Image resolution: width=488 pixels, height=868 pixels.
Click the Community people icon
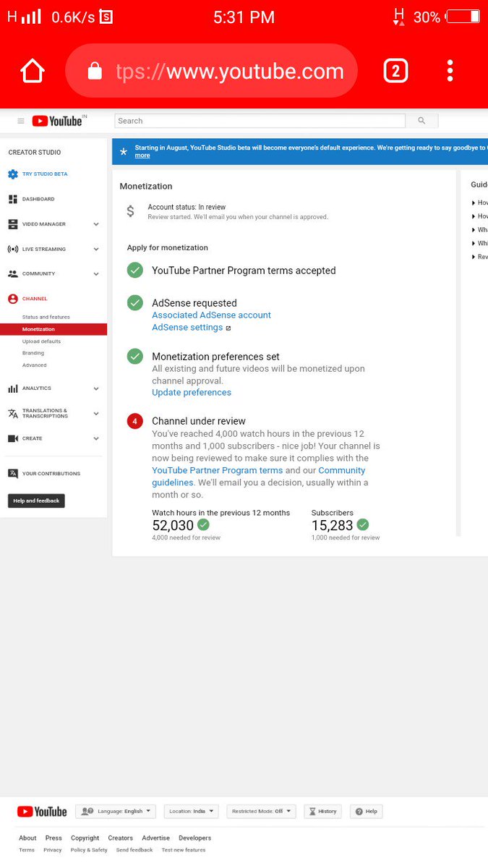click(13, 274)
